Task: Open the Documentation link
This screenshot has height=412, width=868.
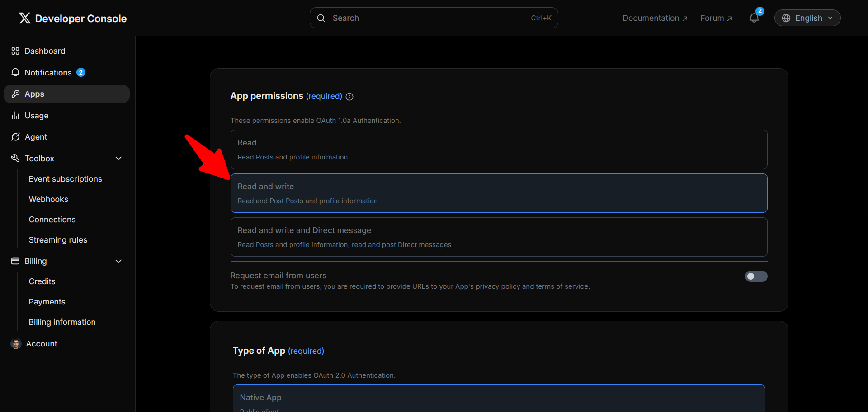Action: coord(655,18)
